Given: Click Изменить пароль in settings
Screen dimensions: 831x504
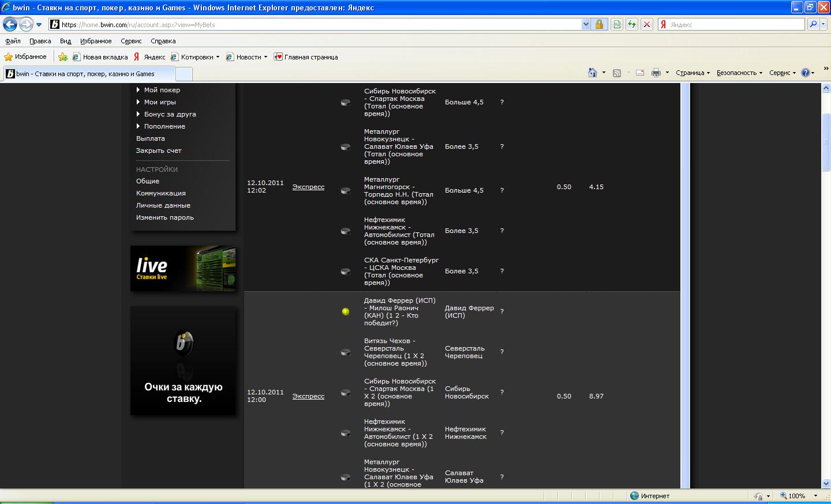Looking at the screenshot, I should 165,217.
